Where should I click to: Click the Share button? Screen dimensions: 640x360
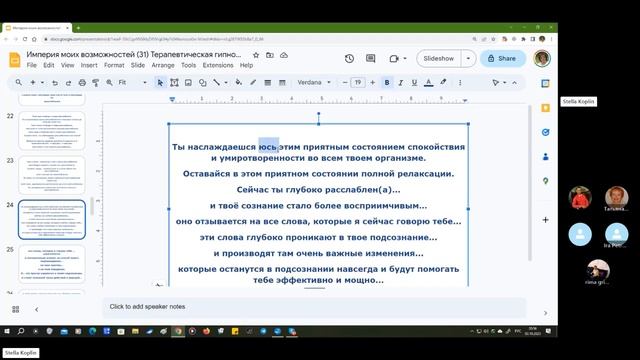pos(502,58)
